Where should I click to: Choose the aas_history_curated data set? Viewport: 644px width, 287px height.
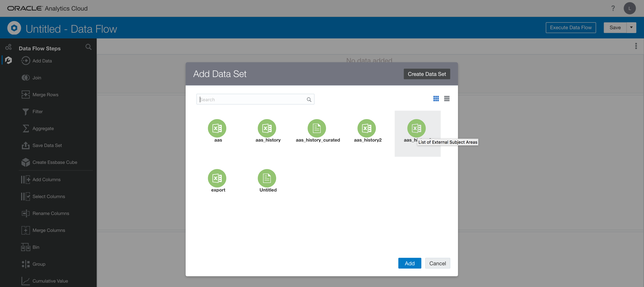[317, 128]
